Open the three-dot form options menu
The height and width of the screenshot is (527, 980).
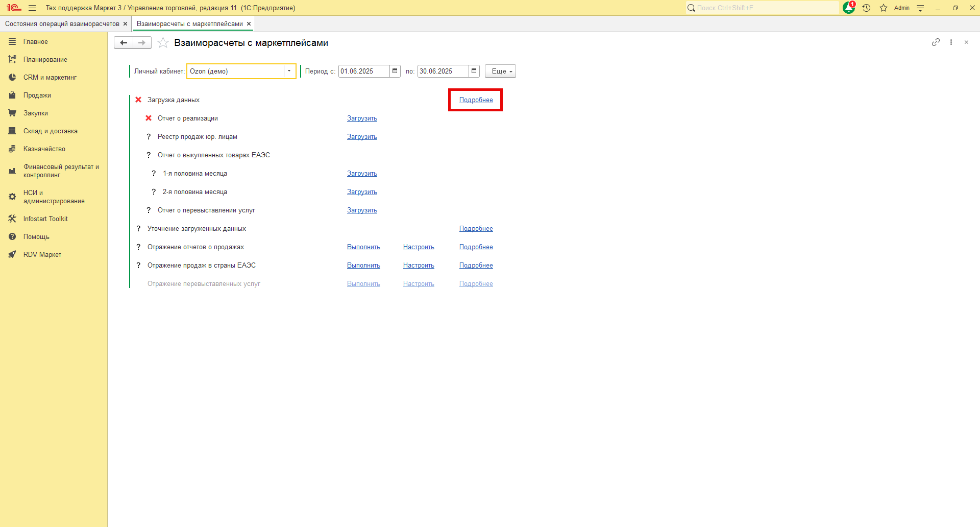tap(951, 42)
